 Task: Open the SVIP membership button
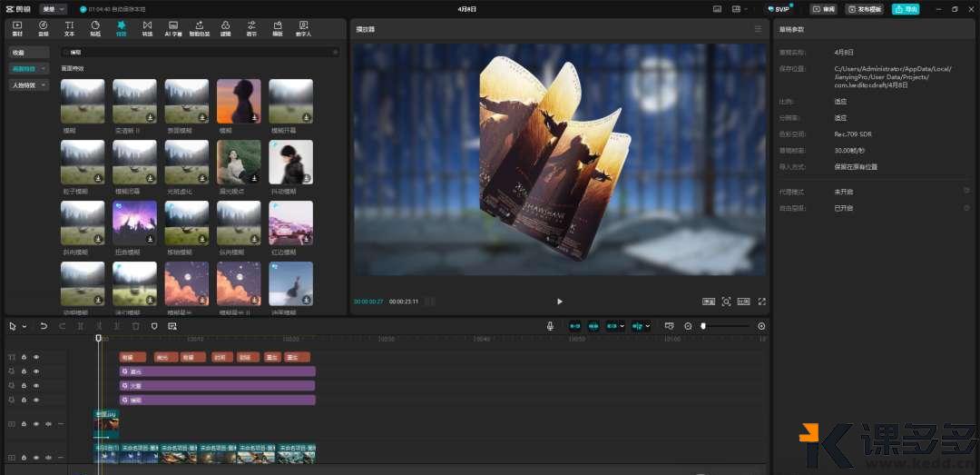point(780,9)
